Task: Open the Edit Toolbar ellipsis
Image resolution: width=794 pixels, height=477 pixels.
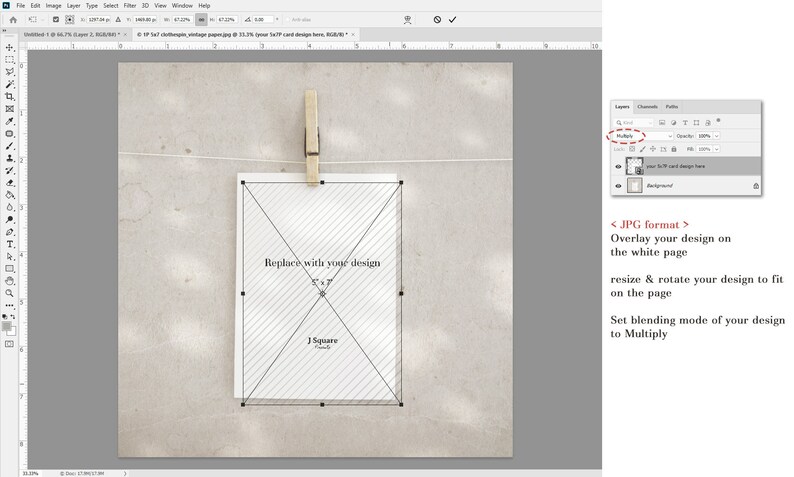Action: pos(10,305)
